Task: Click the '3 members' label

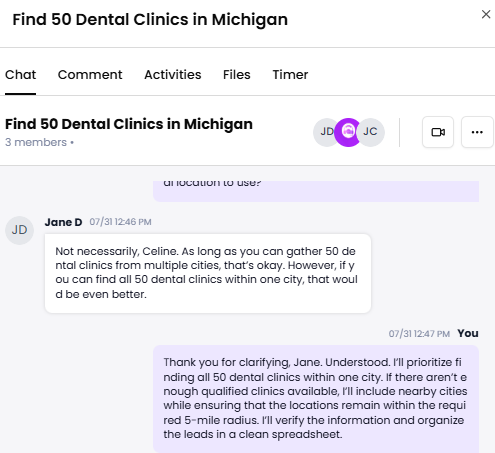Action: click(36, 142)
